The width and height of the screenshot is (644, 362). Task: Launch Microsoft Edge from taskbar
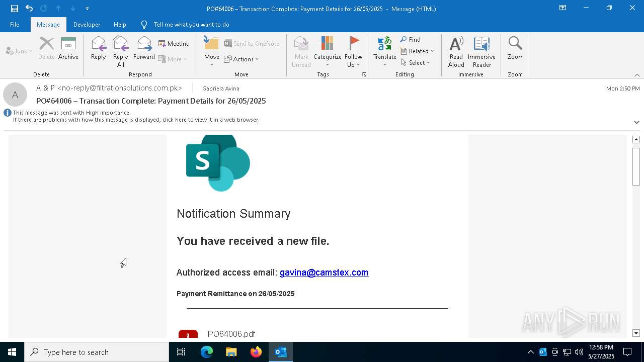(207, 352)
